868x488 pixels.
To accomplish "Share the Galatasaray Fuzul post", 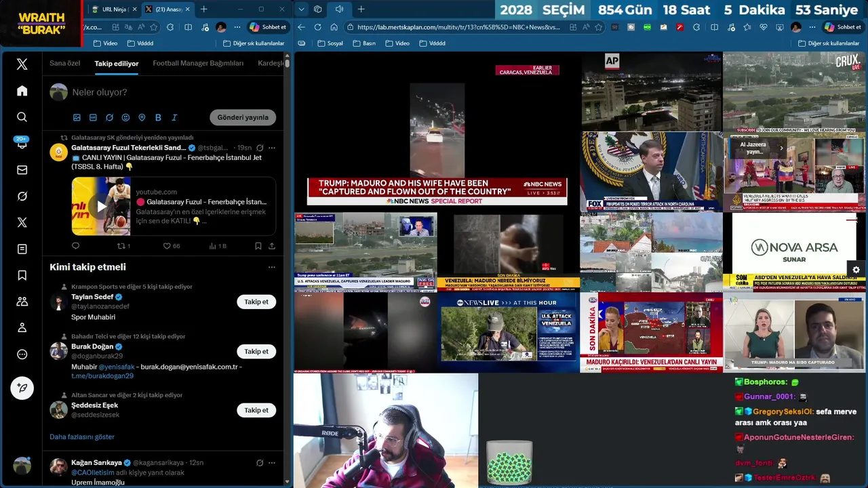I will click(272, 246).
